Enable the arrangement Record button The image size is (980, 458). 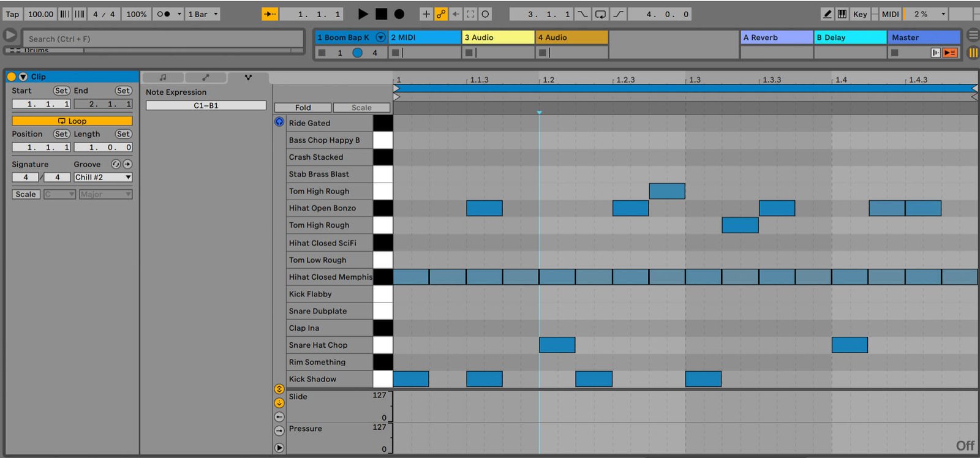[x=399, y=13]
